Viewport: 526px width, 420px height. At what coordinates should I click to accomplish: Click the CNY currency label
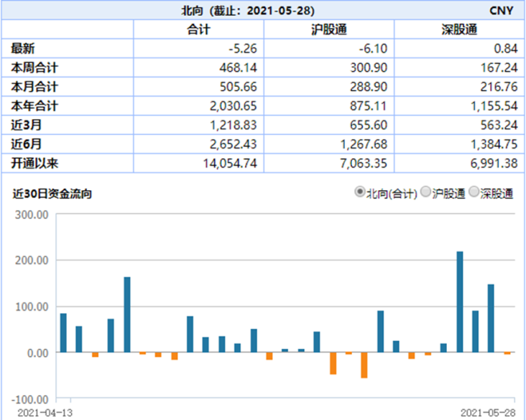tap(502, 11)
